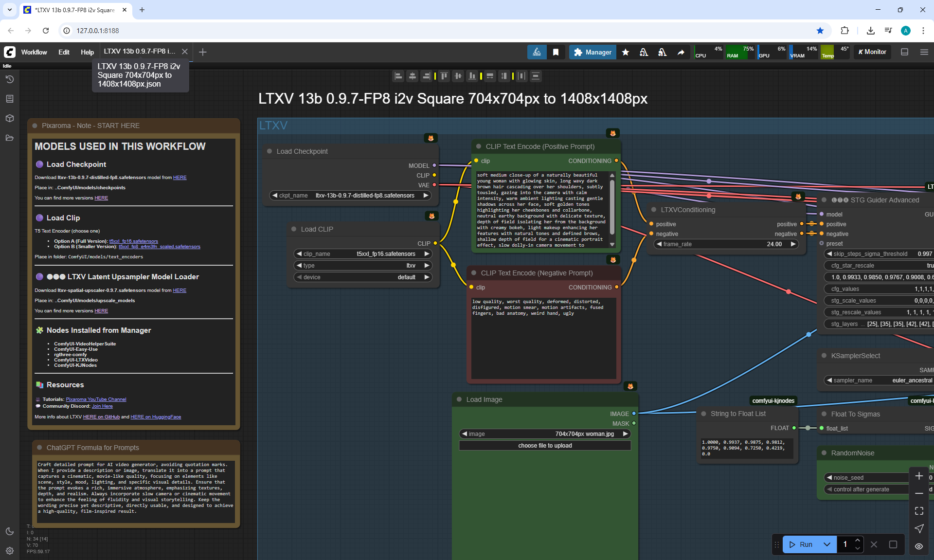This screenshot has height=560, width=934.
Task: Click Pixaroma YouTube Channel link
Action: 96,399
